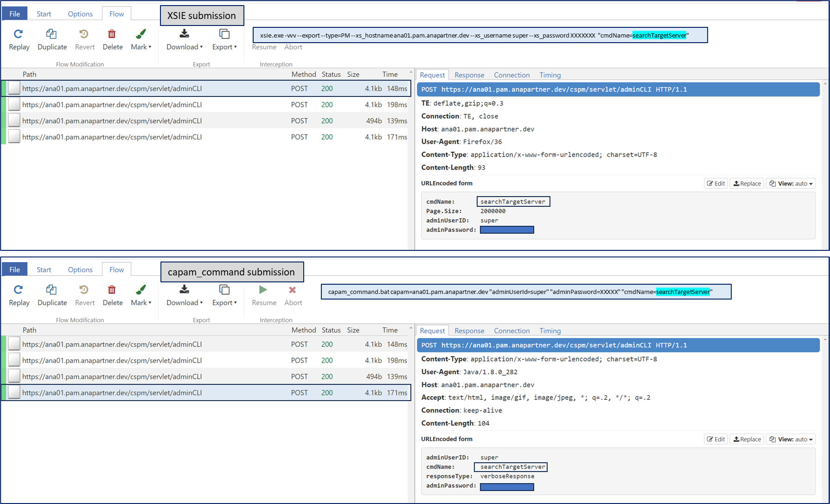The height and width of the screenshot is (504, 830).
Task: Expand the Export dropdown in the top window
Action: tap(224, 47)
